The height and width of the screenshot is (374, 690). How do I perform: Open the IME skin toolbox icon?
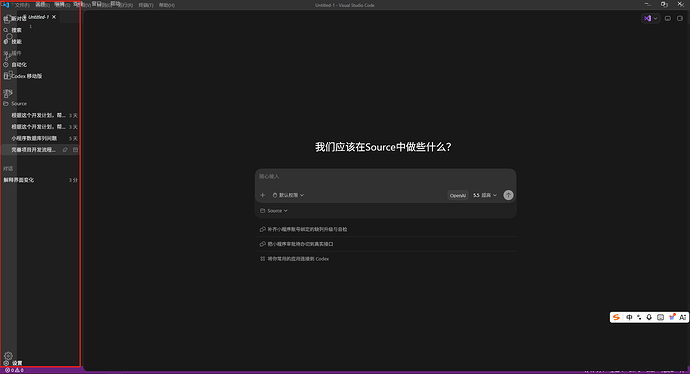point(672,317)
